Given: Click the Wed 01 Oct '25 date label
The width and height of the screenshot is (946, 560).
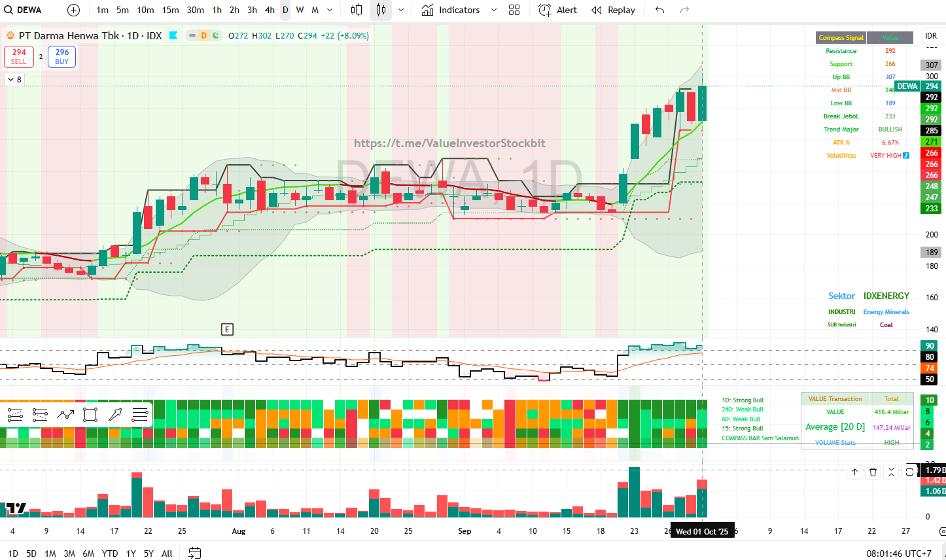Looking at the screenshot, I should (702, 531).
